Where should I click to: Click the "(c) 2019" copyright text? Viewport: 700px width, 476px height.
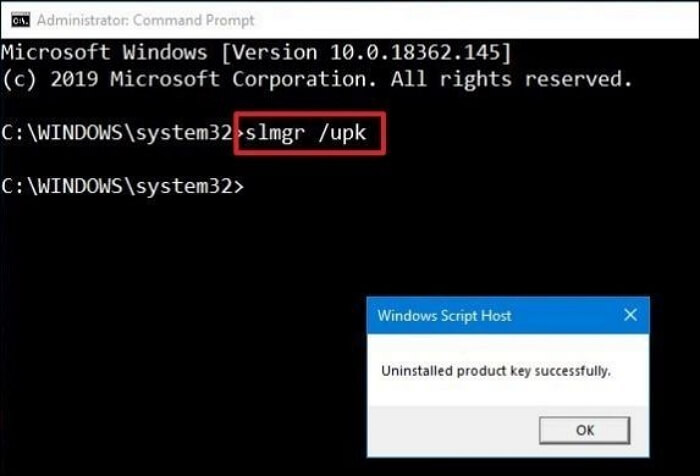(60, 78)
